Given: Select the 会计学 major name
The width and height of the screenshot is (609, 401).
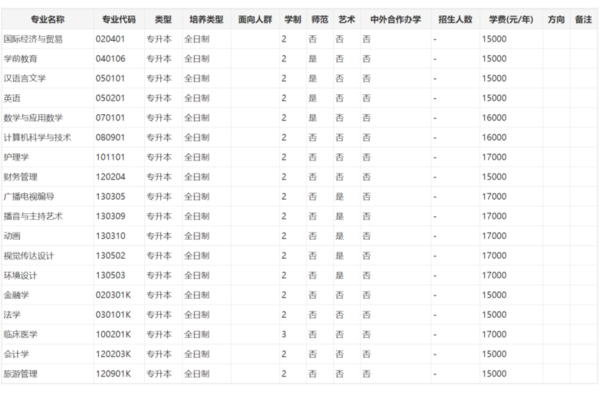Looking at the screenshot, I should 16,354.
